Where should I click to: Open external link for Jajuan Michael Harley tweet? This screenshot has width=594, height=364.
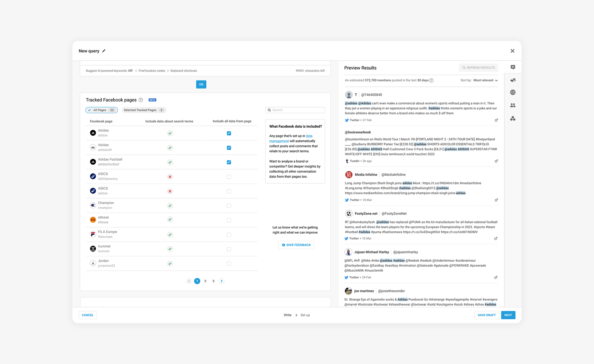pyautogui.click(x=496, y=278)
